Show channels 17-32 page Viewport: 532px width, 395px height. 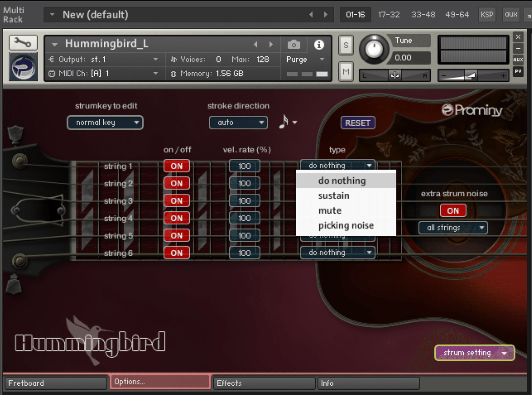coord(389,15)
